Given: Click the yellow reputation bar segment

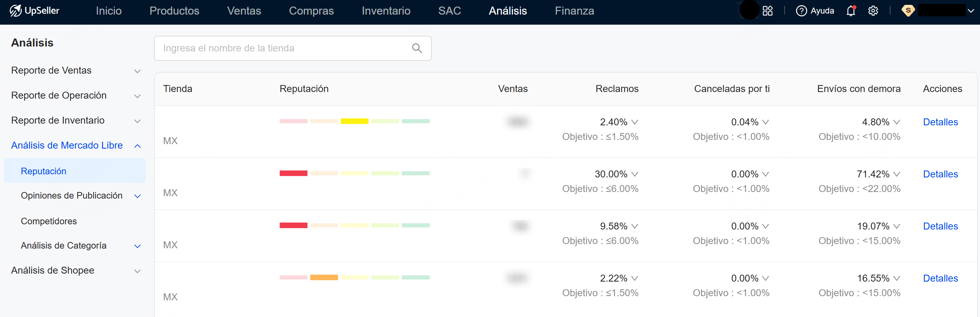Looking at the screenshot, I should click(x=354, y=122).
